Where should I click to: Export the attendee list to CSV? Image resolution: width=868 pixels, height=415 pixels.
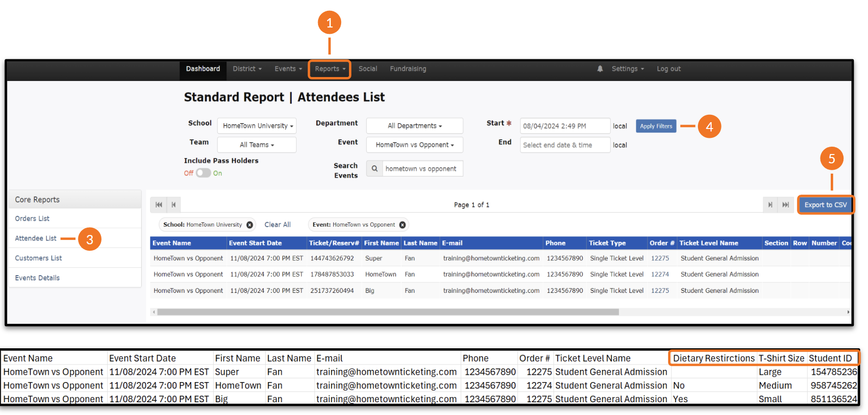(825, 205)
